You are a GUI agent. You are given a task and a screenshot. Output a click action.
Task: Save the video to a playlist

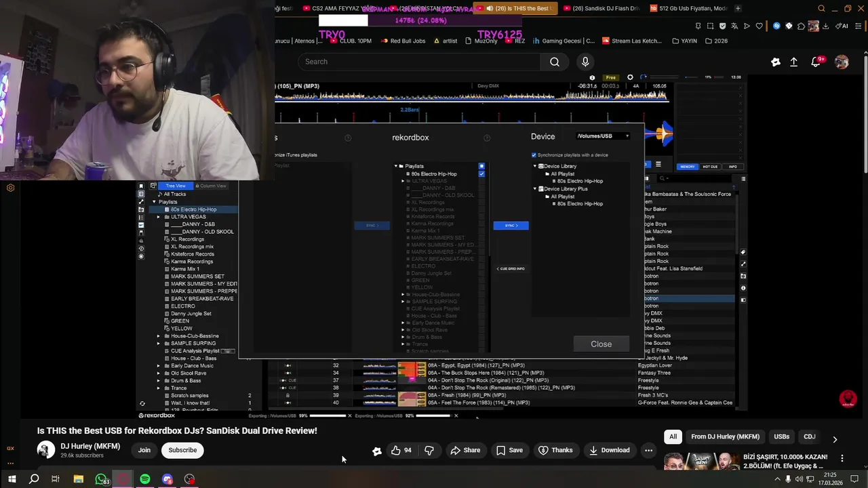tap(509, 450)
